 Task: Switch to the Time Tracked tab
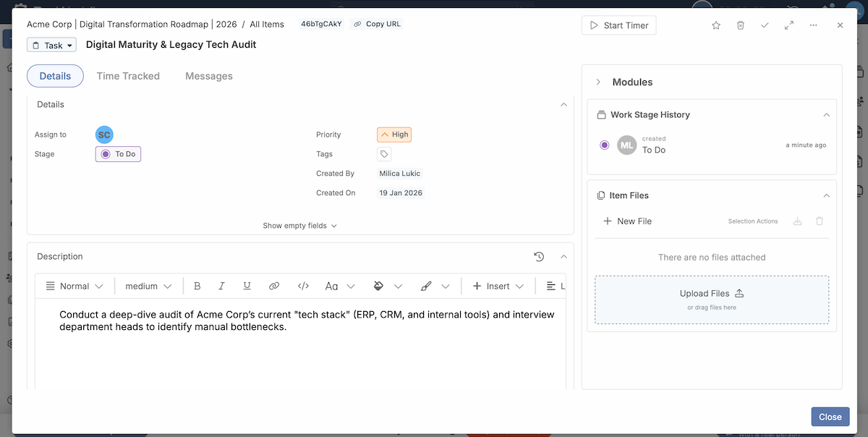[128, 75]
